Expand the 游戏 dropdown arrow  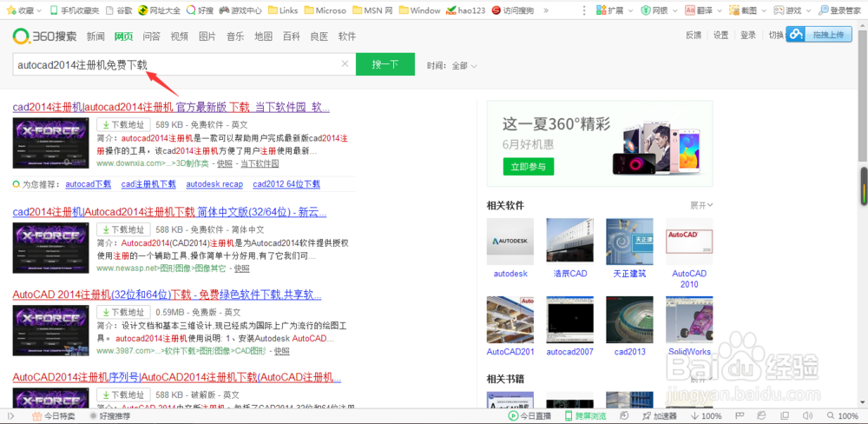tap(807, 10)
